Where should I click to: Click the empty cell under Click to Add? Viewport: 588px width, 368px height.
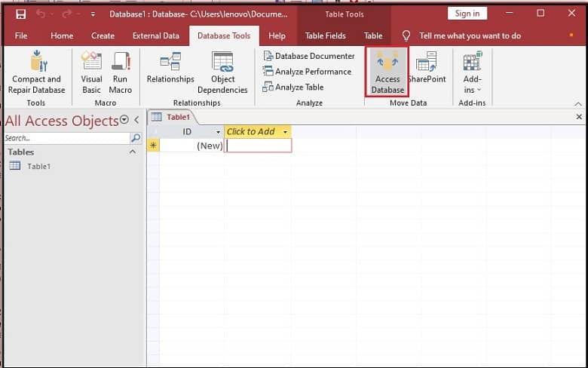coord(258,146)
